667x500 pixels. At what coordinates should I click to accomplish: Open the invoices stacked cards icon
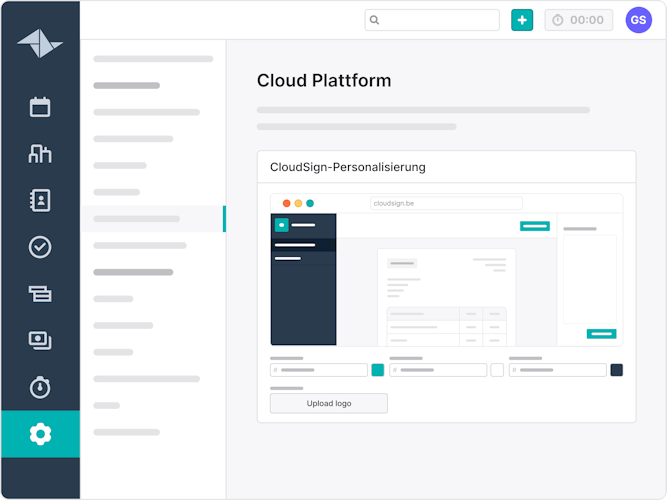[x=40, y=340]
